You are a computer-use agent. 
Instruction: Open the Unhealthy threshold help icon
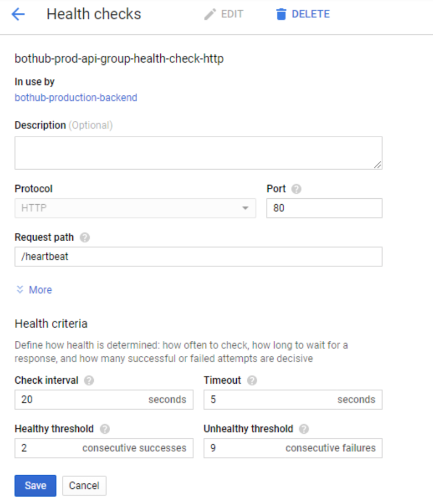click(x=304, y=429)
